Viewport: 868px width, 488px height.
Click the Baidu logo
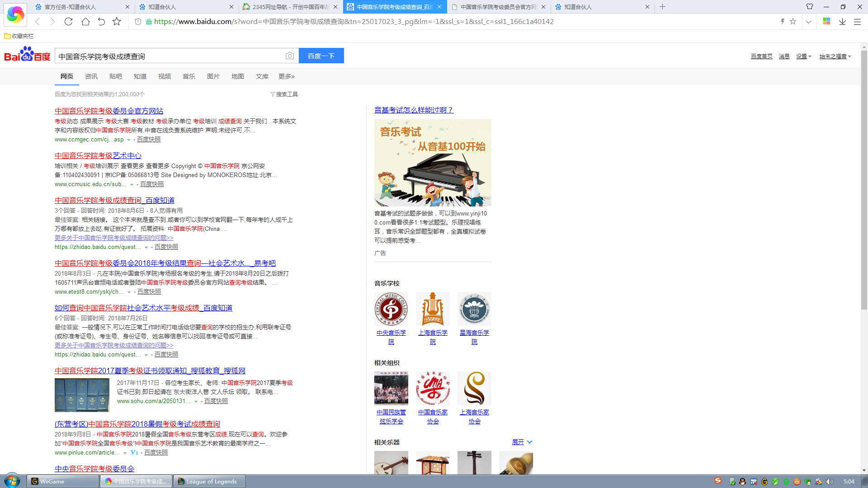(27, 54)
